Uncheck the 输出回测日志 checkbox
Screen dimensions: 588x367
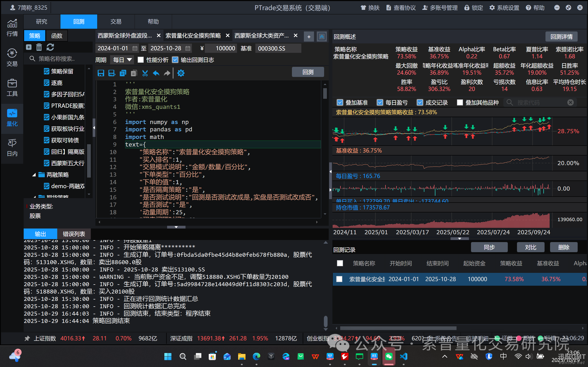point(175,60)
